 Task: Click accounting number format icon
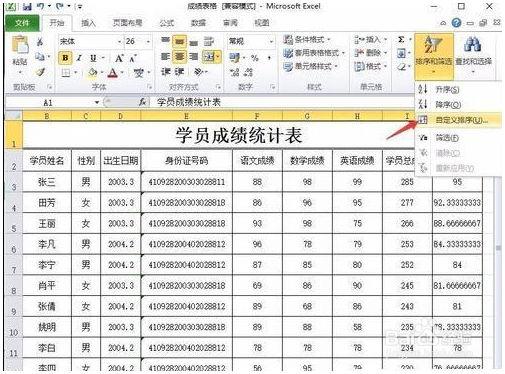234,58
